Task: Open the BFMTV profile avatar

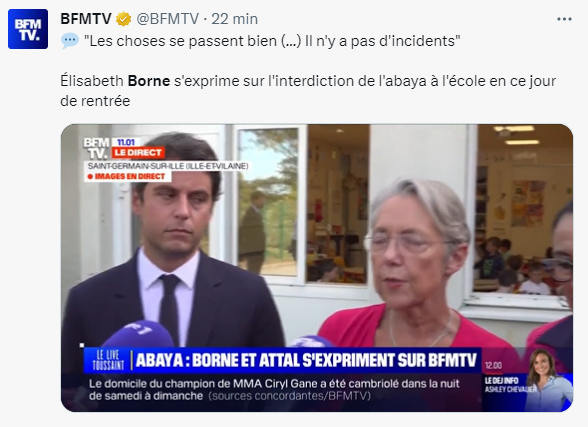Action: pos(28,29)
